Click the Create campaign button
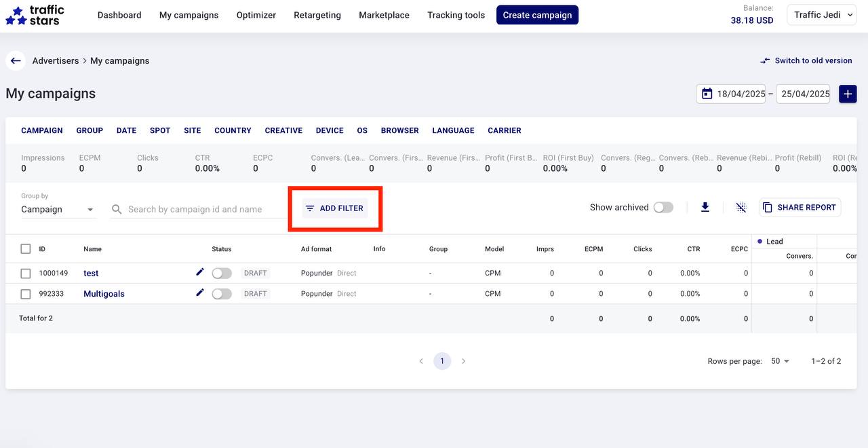The image size is (868, 448). coord(537,15)
